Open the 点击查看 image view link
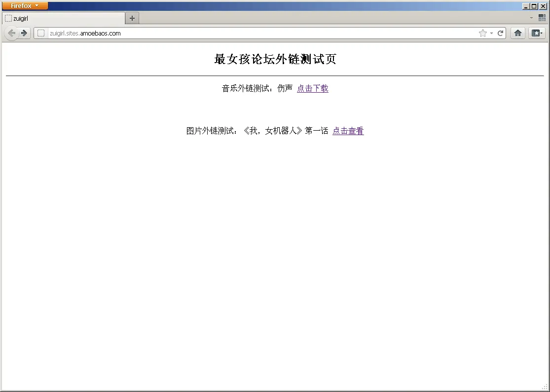This screenshot has height=392, width=550. point(348,131)
